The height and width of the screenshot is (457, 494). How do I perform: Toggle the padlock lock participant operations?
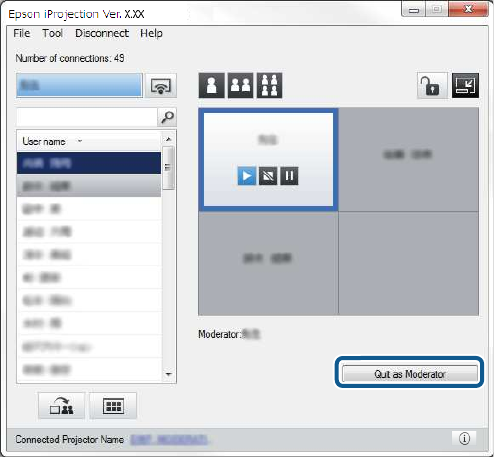click(432, 85)
